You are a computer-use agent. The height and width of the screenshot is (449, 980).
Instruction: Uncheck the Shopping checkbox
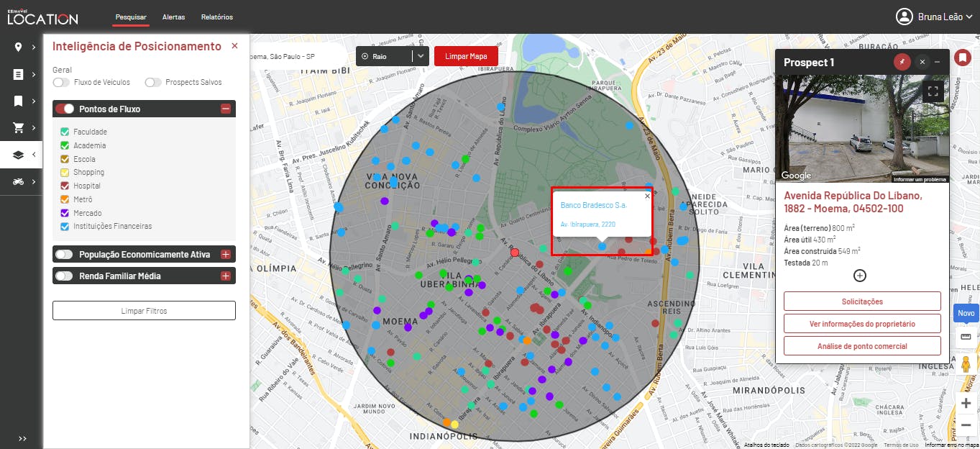[65, 173]
